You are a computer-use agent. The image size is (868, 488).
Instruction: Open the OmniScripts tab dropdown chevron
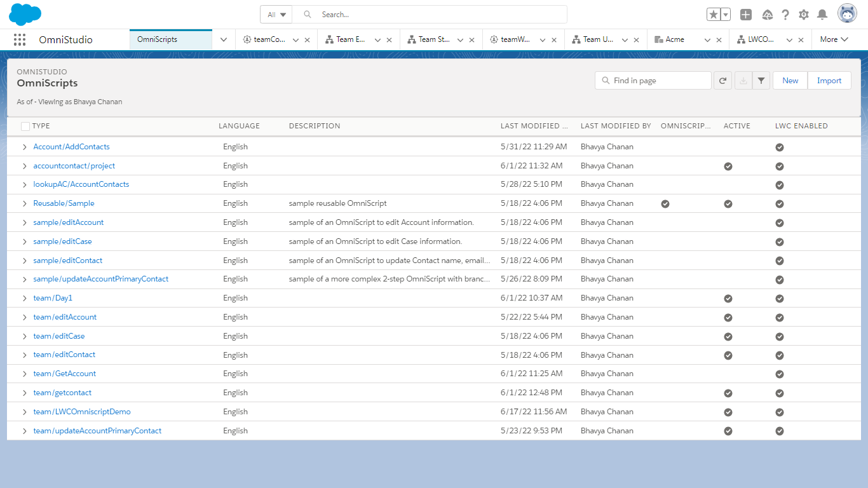pos(224,39)
